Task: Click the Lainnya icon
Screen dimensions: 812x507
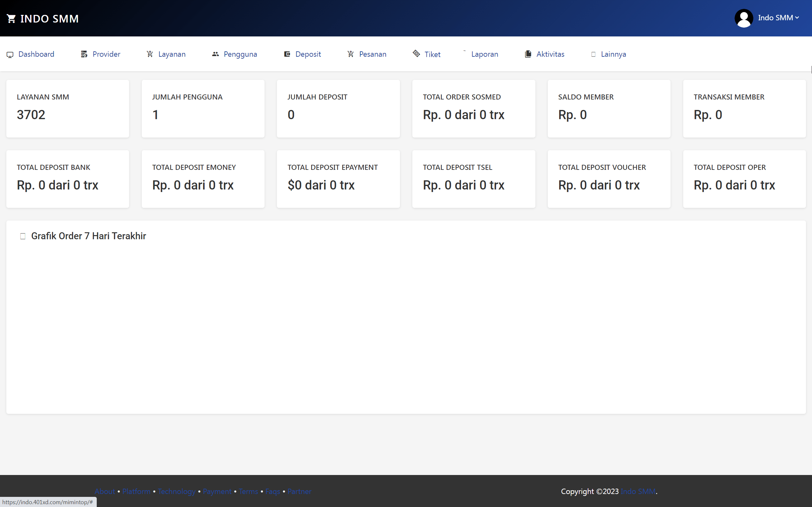Action: point(593,54)
